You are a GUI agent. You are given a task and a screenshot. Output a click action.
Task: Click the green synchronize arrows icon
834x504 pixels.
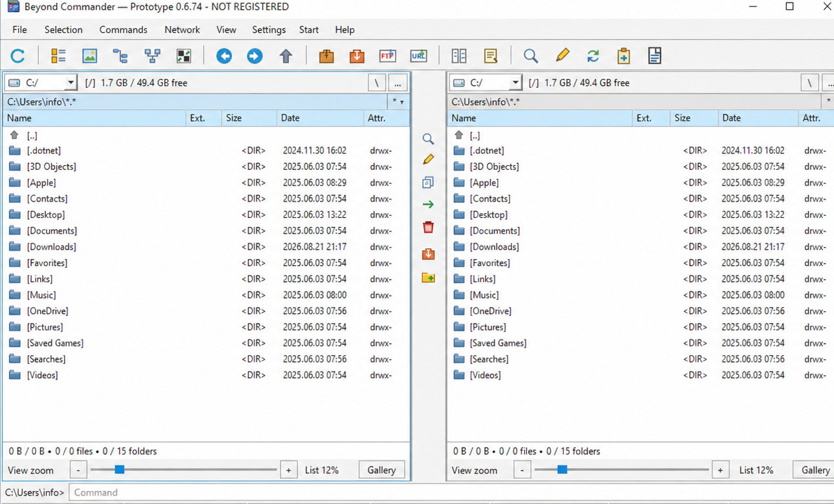(x=593, y=56)
